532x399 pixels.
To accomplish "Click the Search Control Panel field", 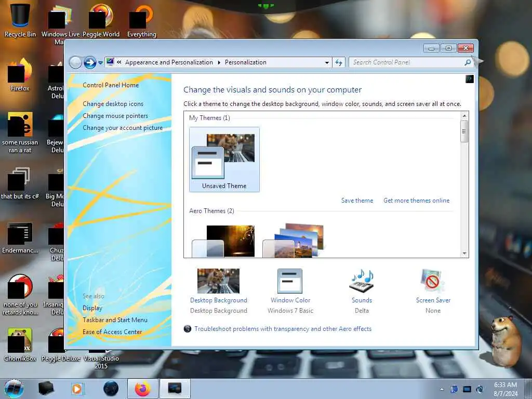I will point(407,62).
